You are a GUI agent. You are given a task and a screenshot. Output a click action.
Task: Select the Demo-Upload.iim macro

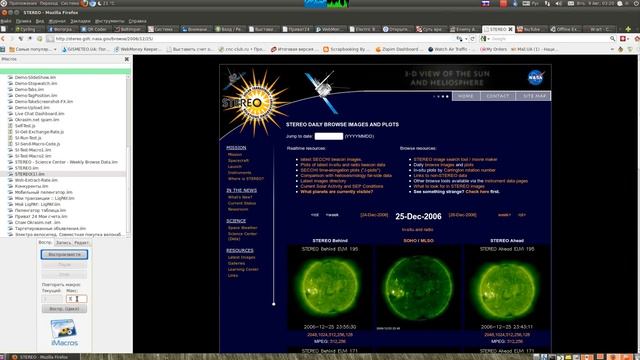coord(32,108)
